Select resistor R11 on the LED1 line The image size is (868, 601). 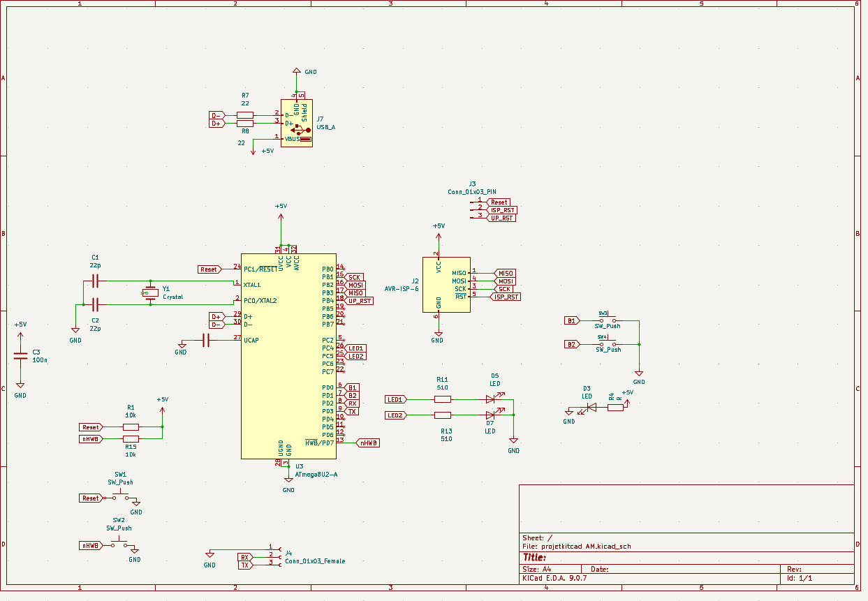(x=443, y=399)
